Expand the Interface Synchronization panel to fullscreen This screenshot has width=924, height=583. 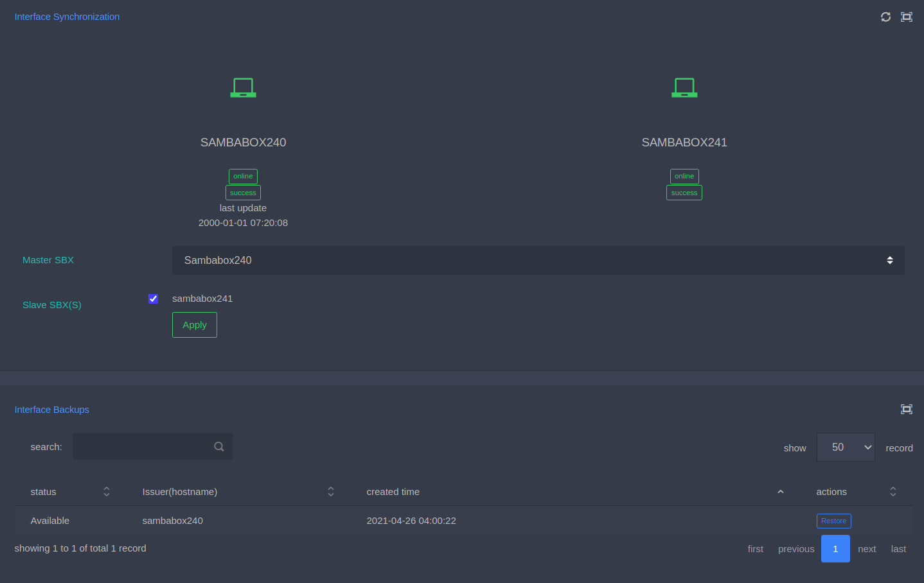coord(906,17)
